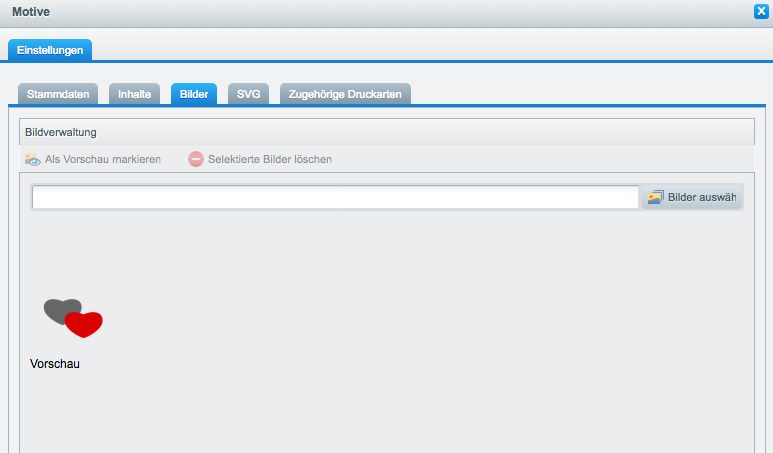Open the Inhalte tab

point(134,94)
